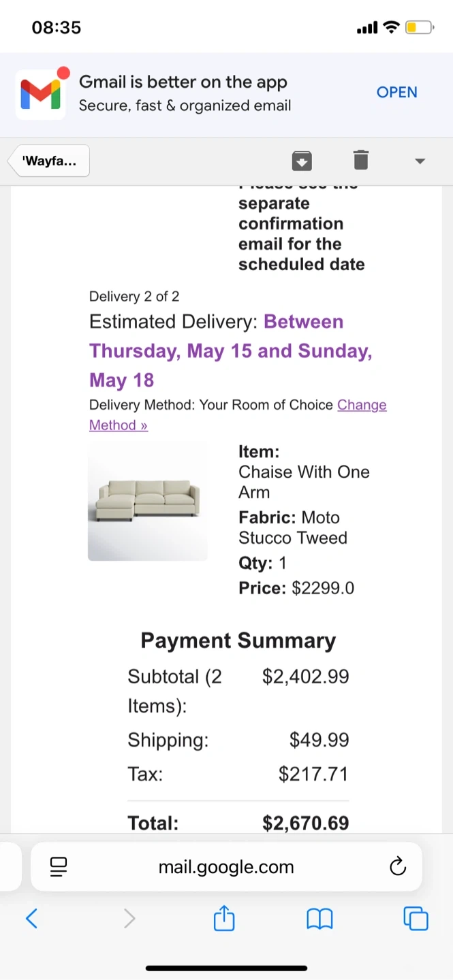Open the Safari tabs overview
Screen dimensions: 453x980
pyautogui.click(x=416, y=919)
